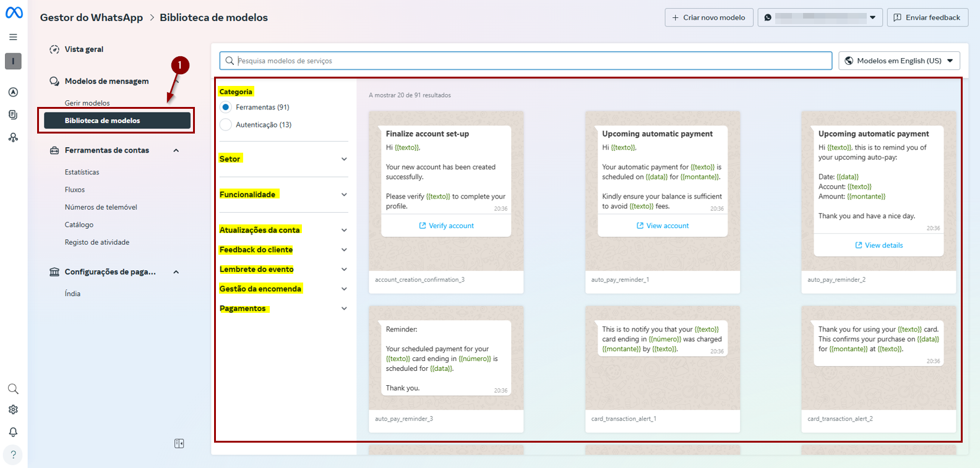The width and height of the screenshot is (980, 468).
Task: Open settings gear icon in left rail
Action: [x=13, y=410]
